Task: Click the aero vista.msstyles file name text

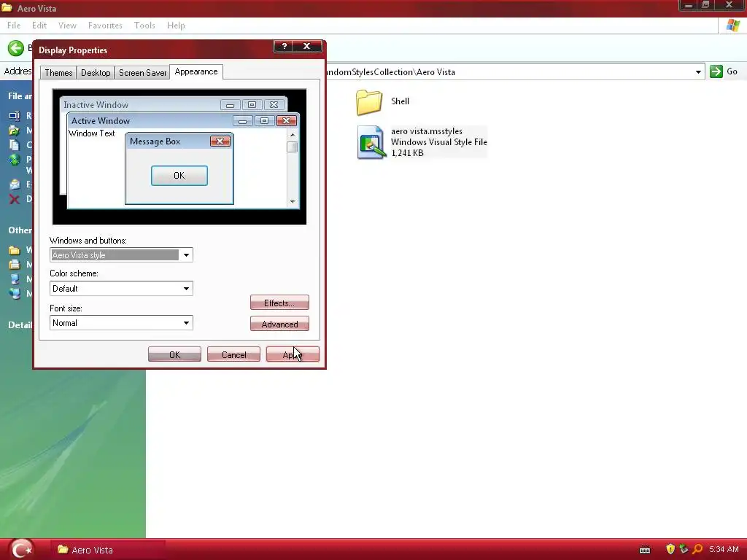Action: pyautogui.click(x=426, y=131)
